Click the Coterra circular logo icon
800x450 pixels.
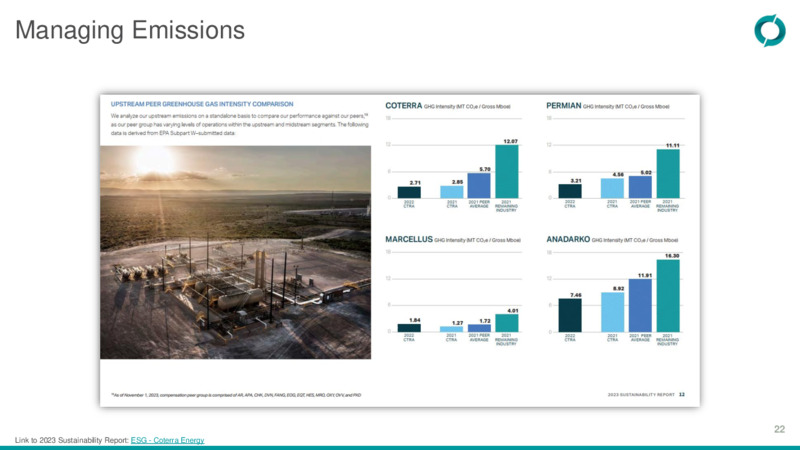pos(770,31)
